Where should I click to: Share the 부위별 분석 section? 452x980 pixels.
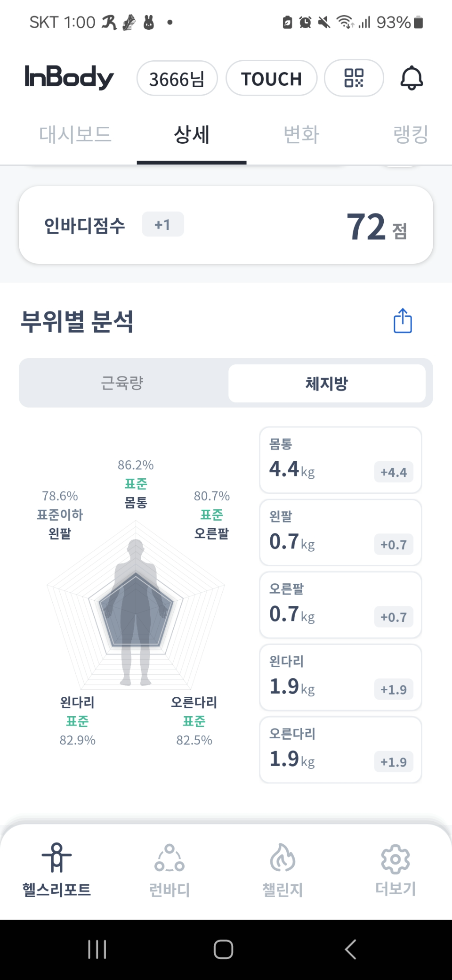coord(403,321)
